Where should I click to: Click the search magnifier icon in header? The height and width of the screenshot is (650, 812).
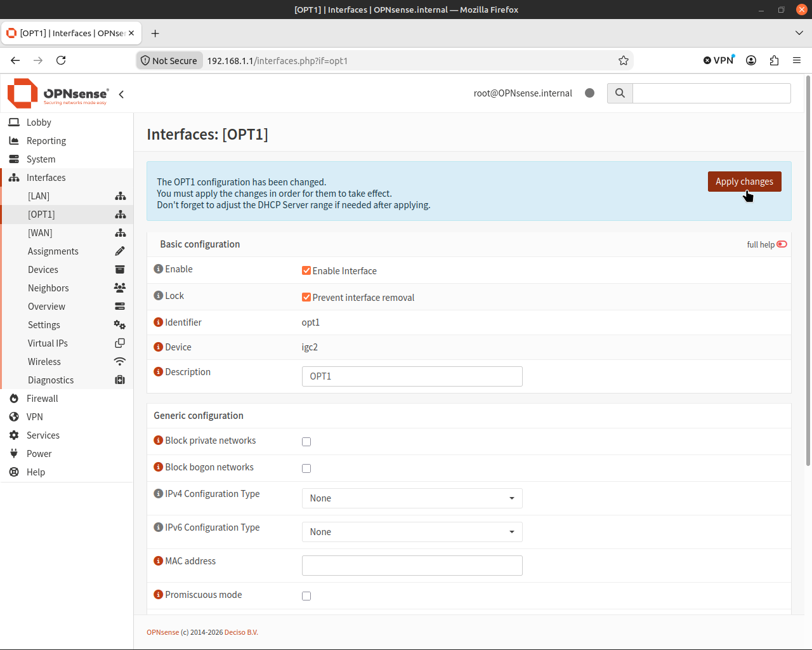(620, 93)
